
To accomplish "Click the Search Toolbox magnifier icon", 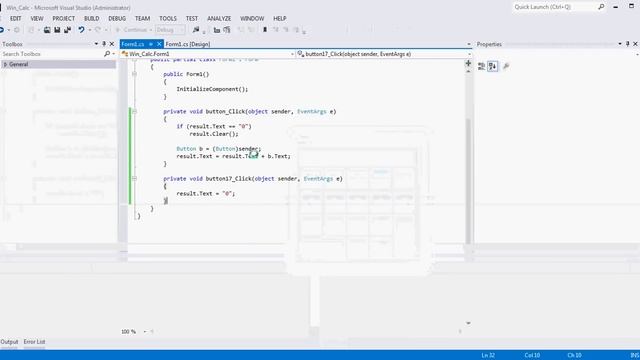I will pos(107,54).
